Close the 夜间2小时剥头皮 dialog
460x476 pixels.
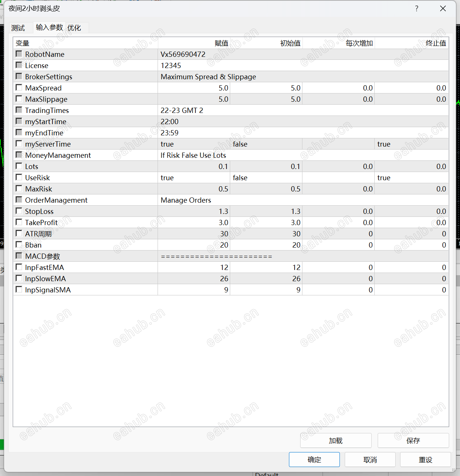443,9
